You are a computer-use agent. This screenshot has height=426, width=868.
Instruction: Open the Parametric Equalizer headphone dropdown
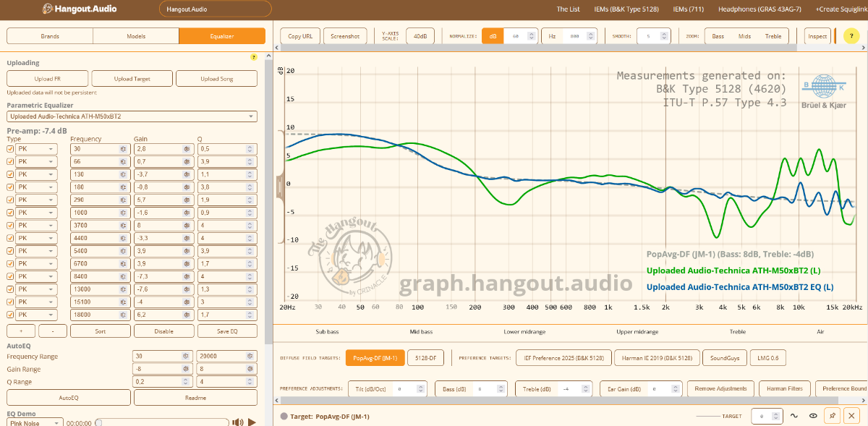(132, 116)
